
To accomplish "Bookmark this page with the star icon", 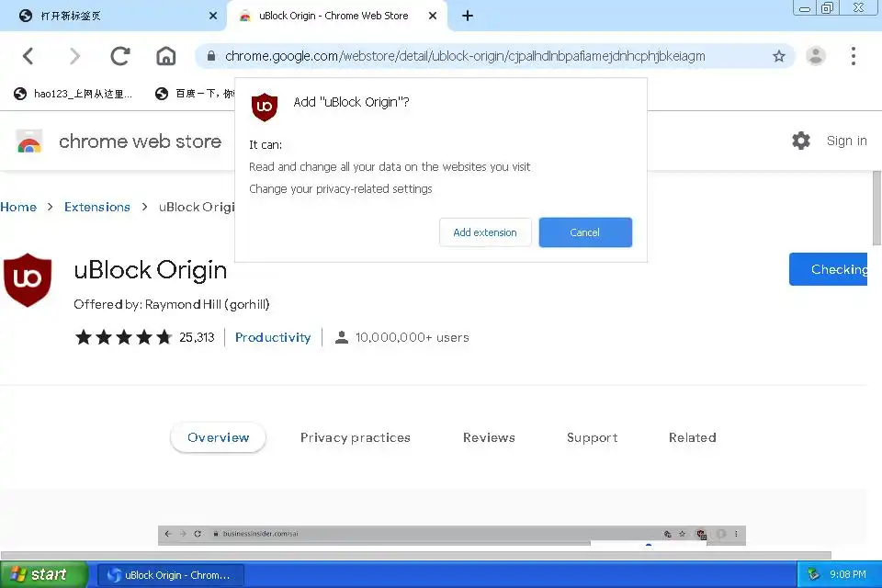I will pos(778,56).
